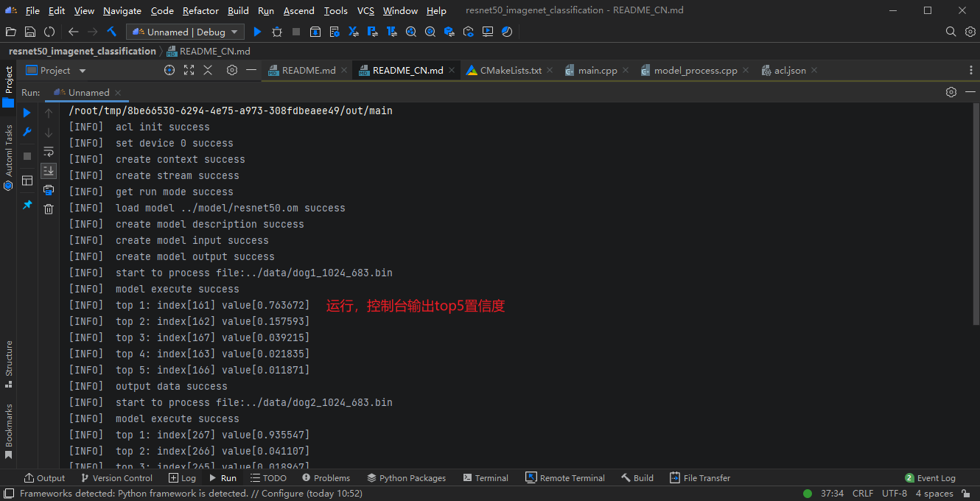This screenshot has height=501, width=980.
Task: Open the editor tabs overflow menu (three dots)
Action: (x=970, y=70)
